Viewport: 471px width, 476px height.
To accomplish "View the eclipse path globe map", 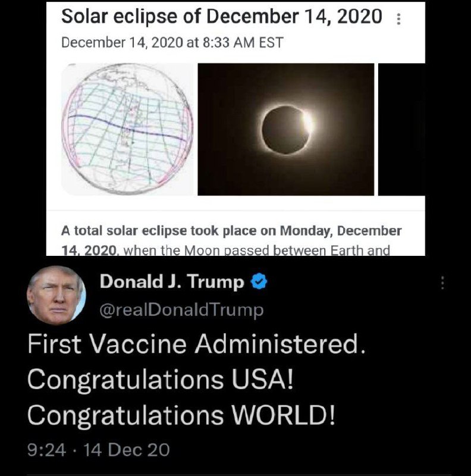I will click(x=127, y=129).
